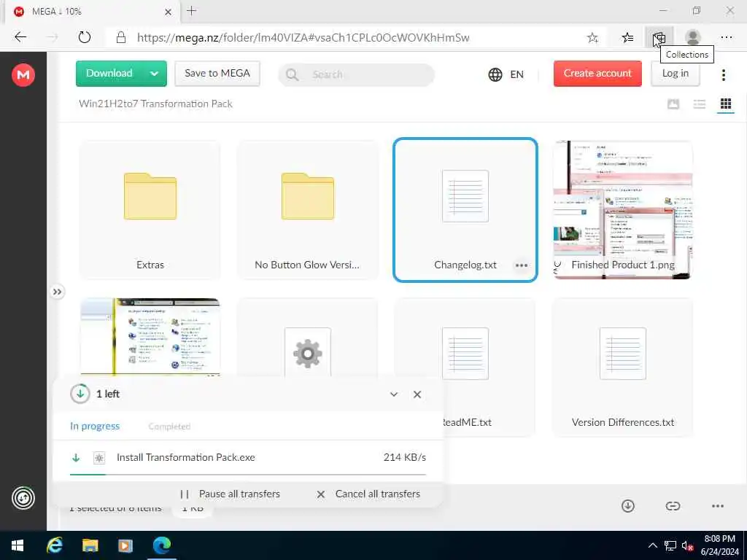Open browser profile avatar icon
This screenshot has height=560, width=747.
coord(692,38)
